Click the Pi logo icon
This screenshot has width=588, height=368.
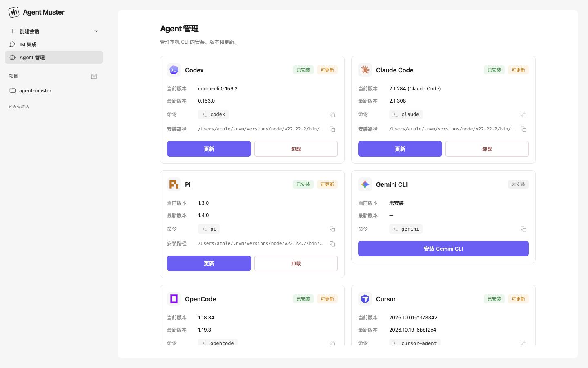click(174, 184)
